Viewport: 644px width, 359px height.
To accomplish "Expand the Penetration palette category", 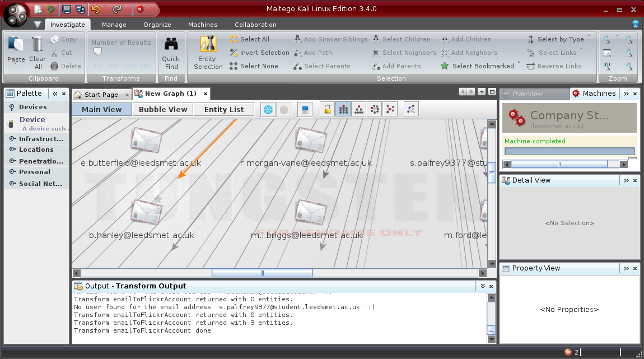I will [36, 161].
